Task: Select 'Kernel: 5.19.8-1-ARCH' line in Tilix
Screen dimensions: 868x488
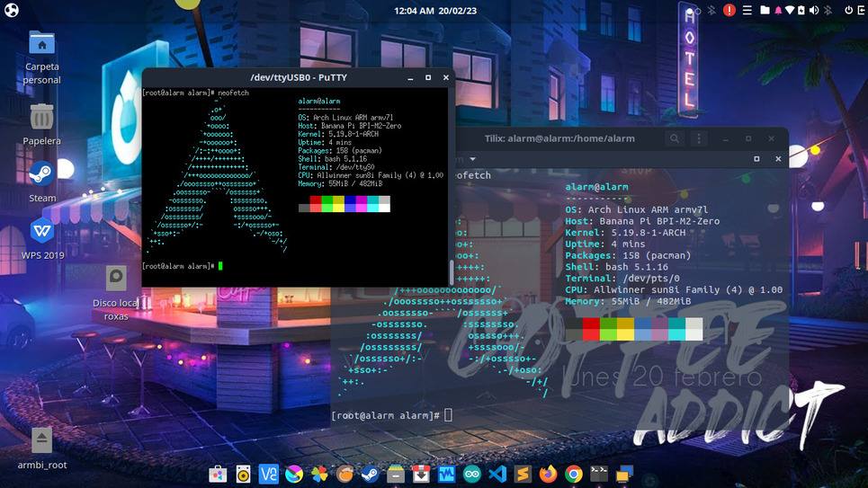Action: [x=625, y=233]
